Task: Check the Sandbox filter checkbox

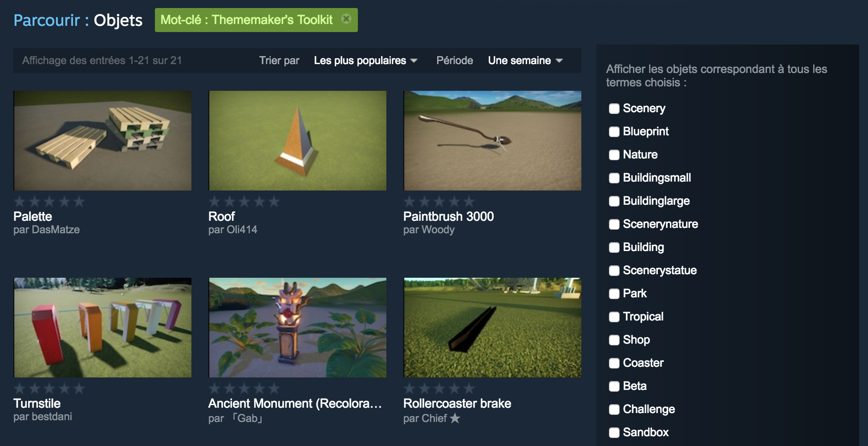Action: [x=614, y=433]
